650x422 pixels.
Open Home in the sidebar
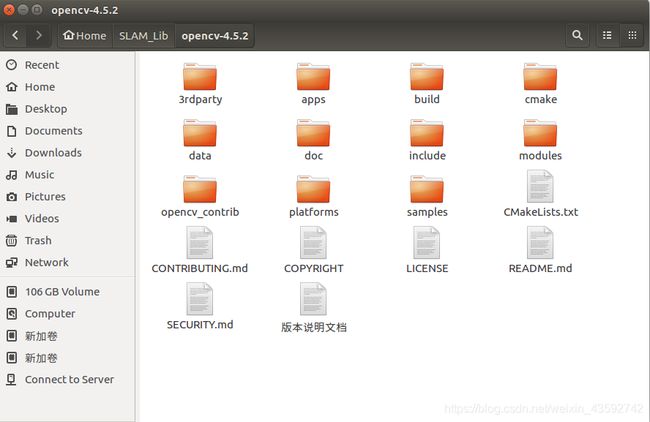[x=67, y=87]
